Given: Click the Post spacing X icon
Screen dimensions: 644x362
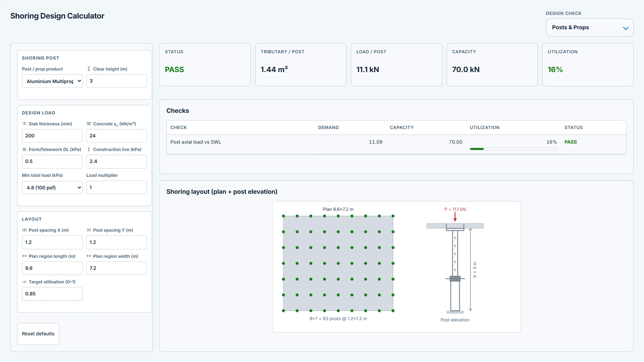Looking at the screenshot, I should (24, 230).
